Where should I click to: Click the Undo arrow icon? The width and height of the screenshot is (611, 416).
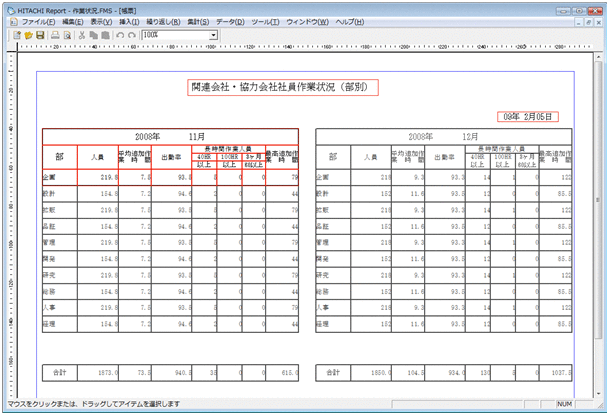tap(120, 35)
